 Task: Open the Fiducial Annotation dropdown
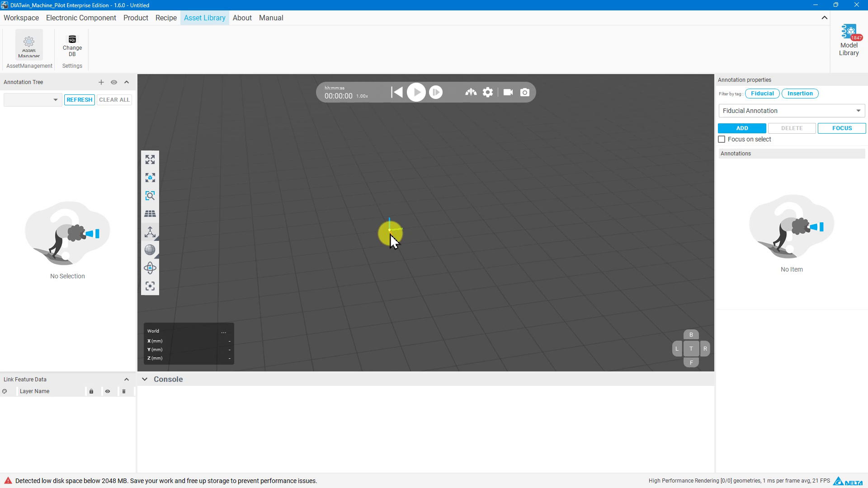792,111
